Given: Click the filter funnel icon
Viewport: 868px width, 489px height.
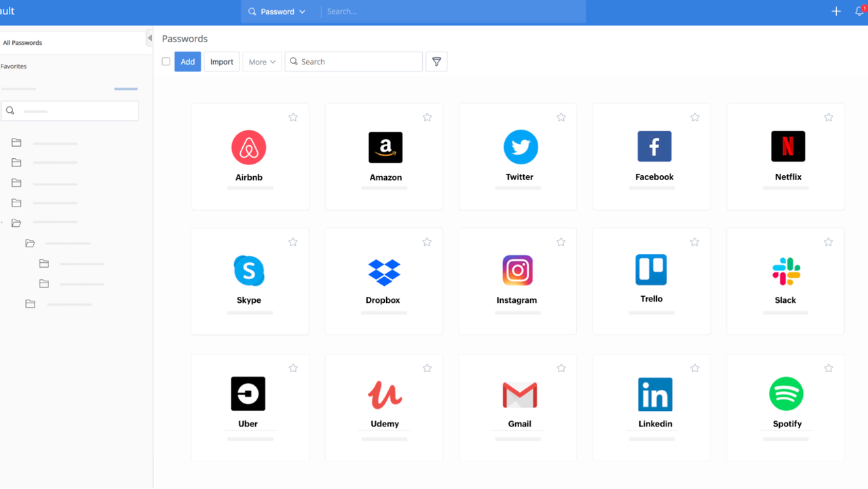Looking at the screenshot, I should click(x=436, y=62).
